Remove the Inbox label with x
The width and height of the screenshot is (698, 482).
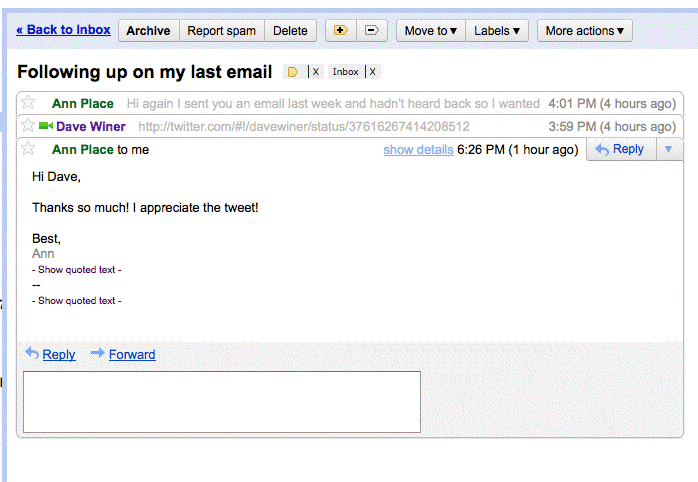373,72
